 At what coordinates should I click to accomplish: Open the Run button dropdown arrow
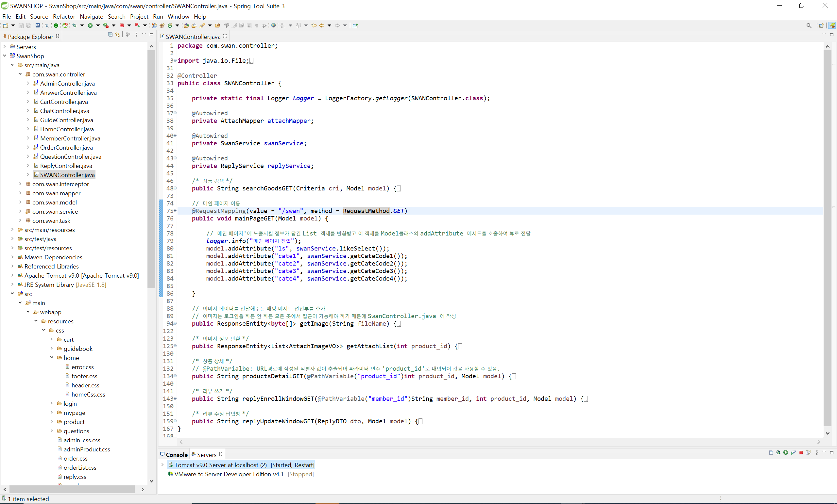click(98, 25)
